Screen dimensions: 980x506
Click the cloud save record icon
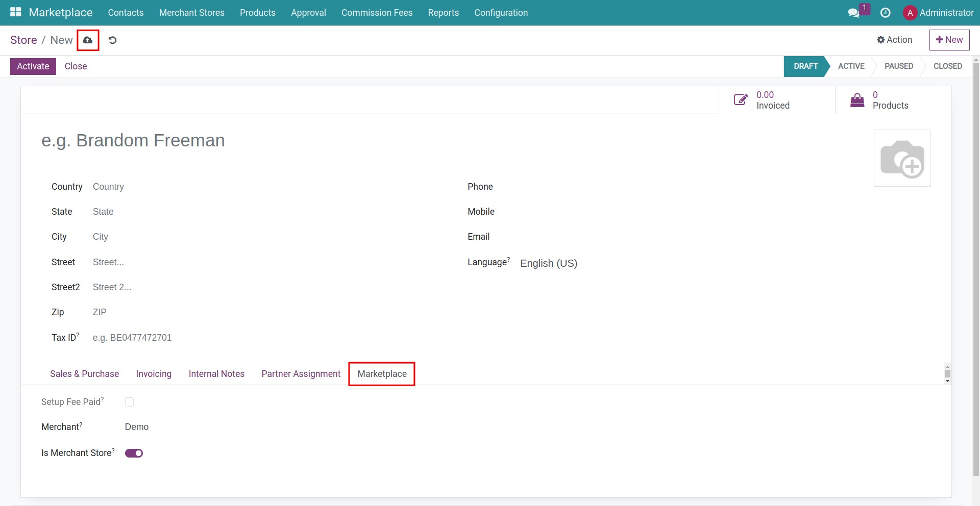click(x=88, y=40)
